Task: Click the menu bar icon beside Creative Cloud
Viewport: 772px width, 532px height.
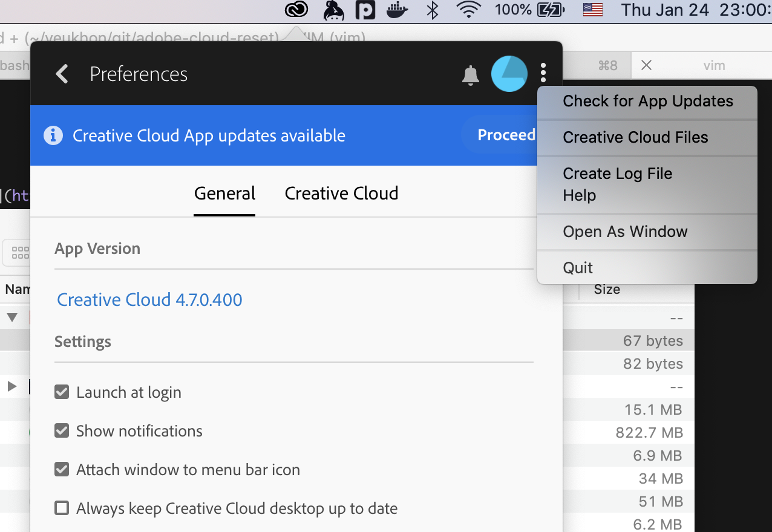Action: tap(333, 10)
